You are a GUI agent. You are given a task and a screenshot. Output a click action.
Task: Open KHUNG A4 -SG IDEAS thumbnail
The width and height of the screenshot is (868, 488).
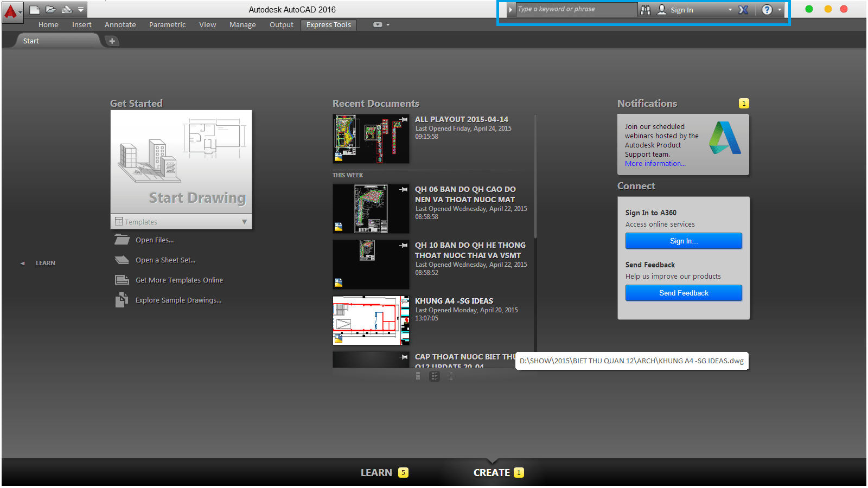(x=371, y=320)
